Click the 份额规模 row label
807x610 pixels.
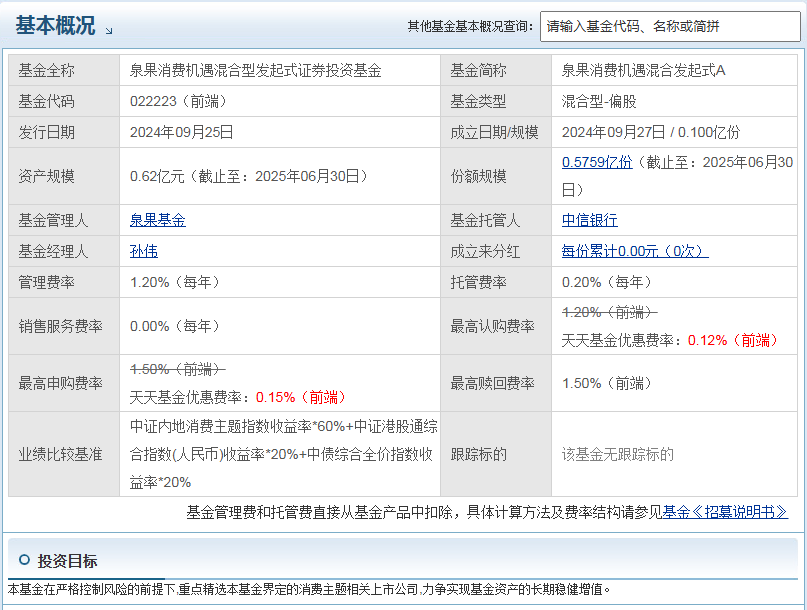[x=478, y=177]
